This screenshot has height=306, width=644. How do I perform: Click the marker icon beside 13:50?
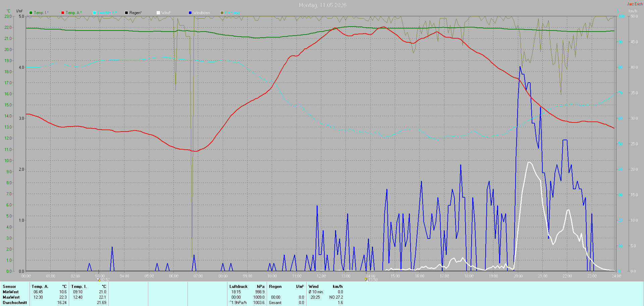366,279
